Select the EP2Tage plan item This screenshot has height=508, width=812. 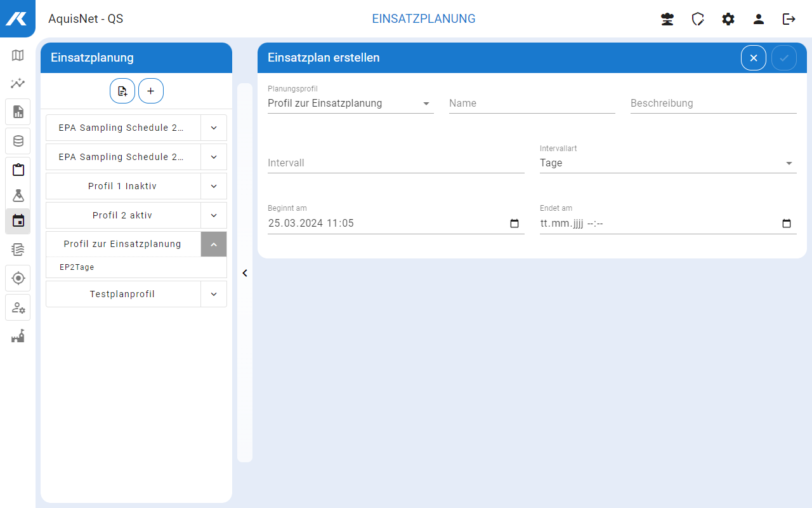point(77,267)
